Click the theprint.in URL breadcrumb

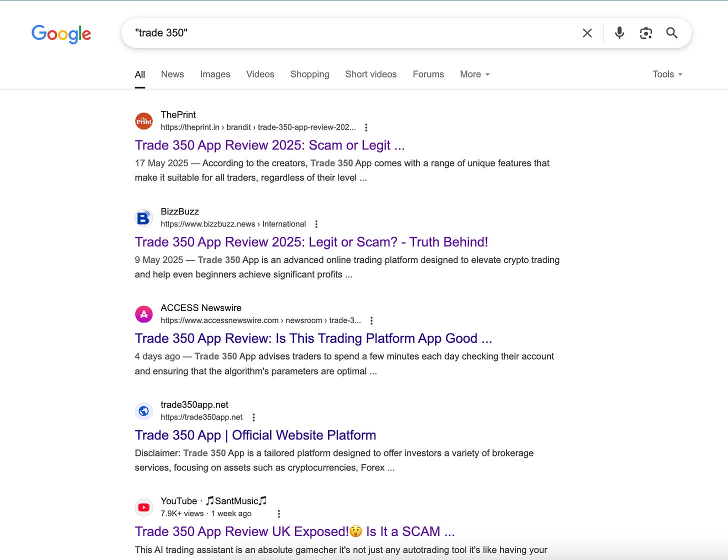point(258,127)
